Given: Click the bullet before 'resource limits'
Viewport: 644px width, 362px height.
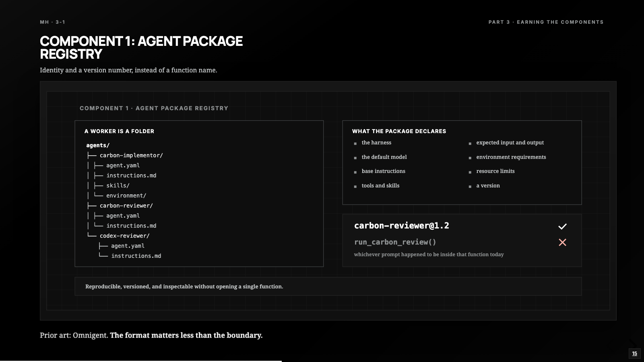Looking at the screenshot, I should point(470,172).
